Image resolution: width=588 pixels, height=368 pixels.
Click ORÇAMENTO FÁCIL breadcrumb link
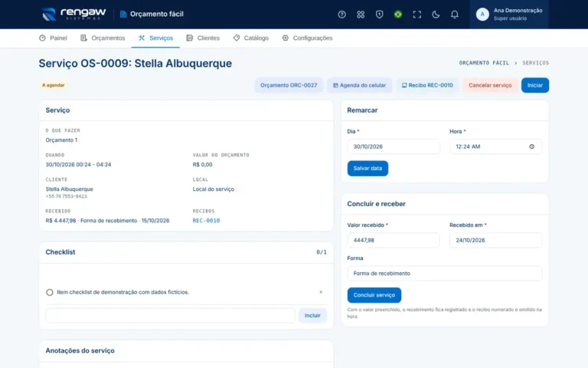pos(484,63)
